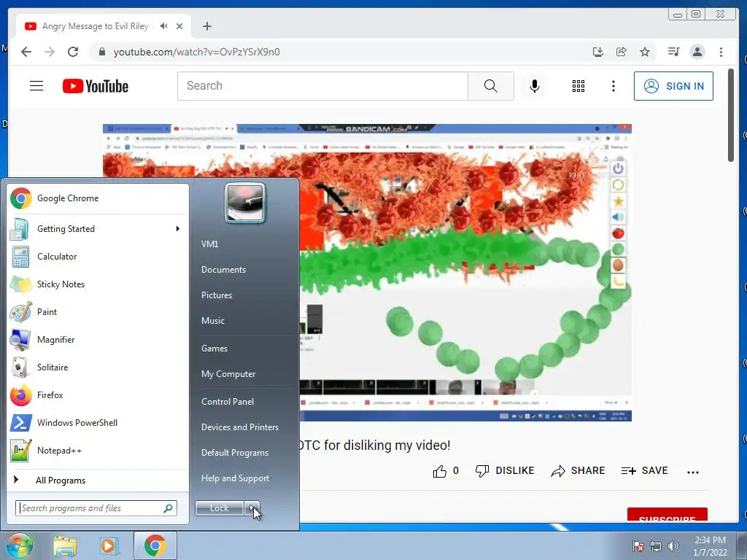Open Chrome profile icon
Screen dimensions: 747x560
pos(697,52)
